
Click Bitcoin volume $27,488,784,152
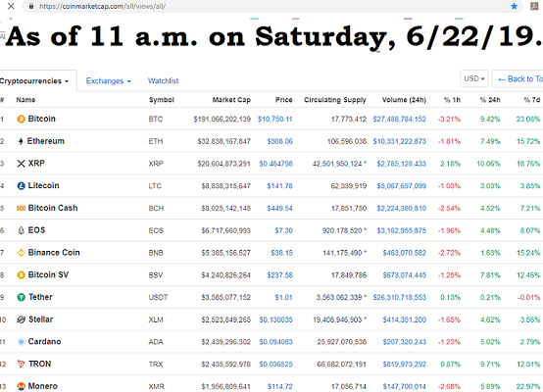(399, 120)
